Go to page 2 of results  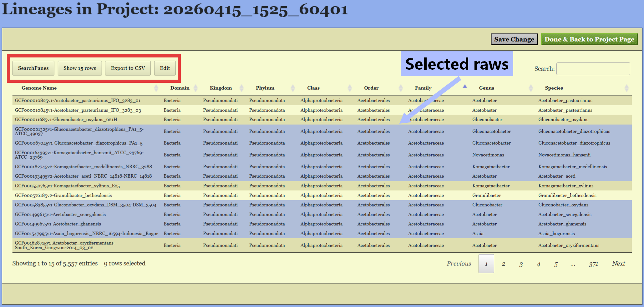504,264
